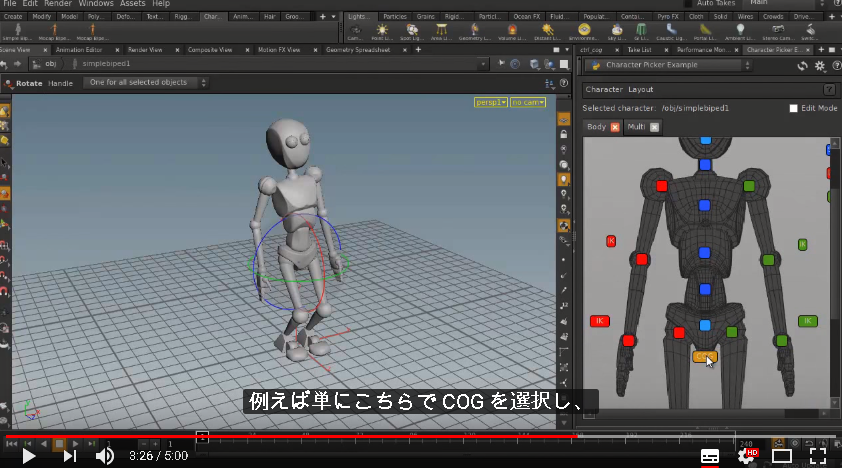Viewport: 842px width, 468px height.
Task: Play the YouTube video
Action: (28, 456)
